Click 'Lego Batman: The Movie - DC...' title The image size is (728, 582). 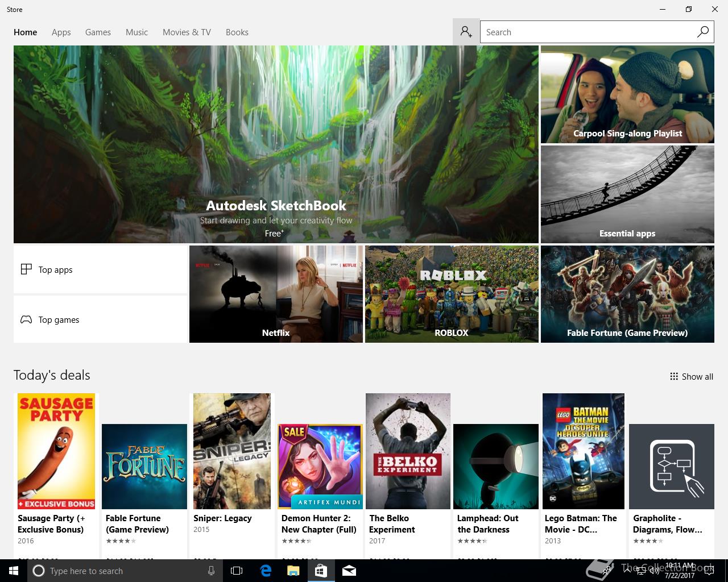point(581,523)
